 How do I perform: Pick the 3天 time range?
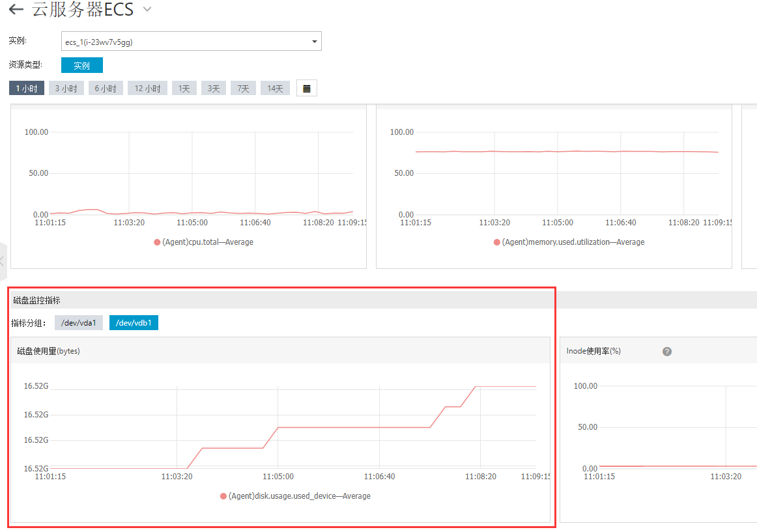[x=214, y=89]
